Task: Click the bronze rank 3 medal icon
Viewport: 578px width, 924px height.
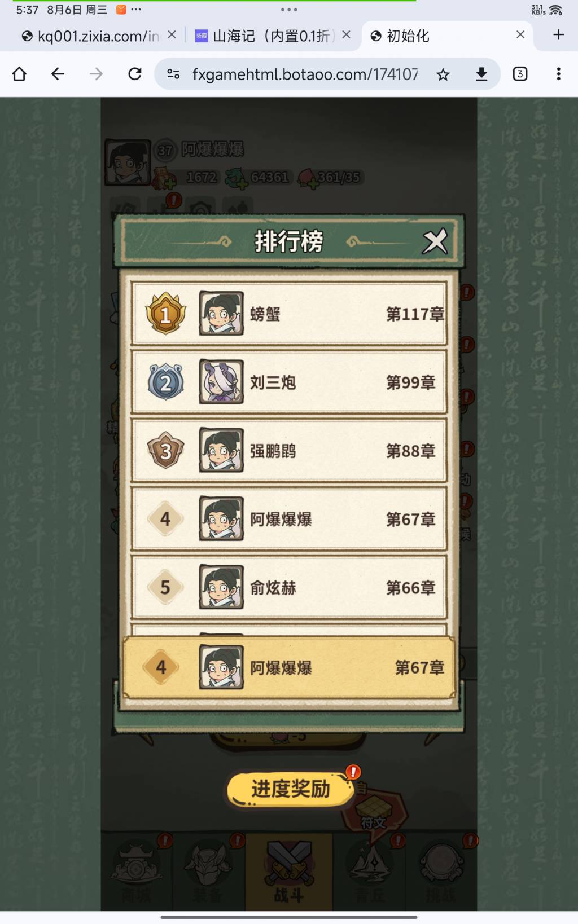Action: coord(165,451)
